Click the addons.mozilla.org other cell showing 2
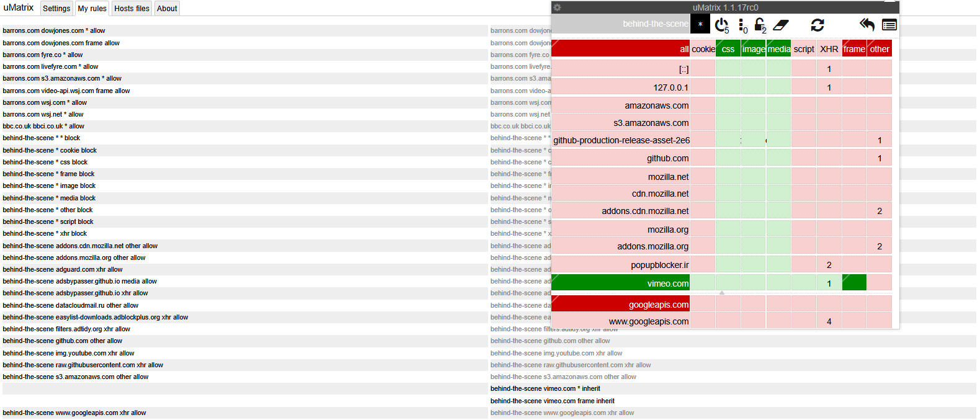Screen dimensions: 980x420 (x=880, y=246)
